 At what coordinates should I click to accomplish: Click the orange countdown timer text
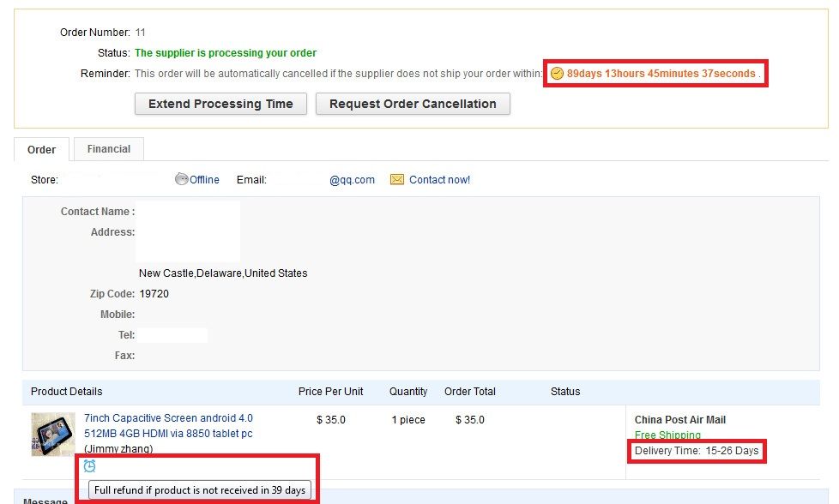[661, 74]
